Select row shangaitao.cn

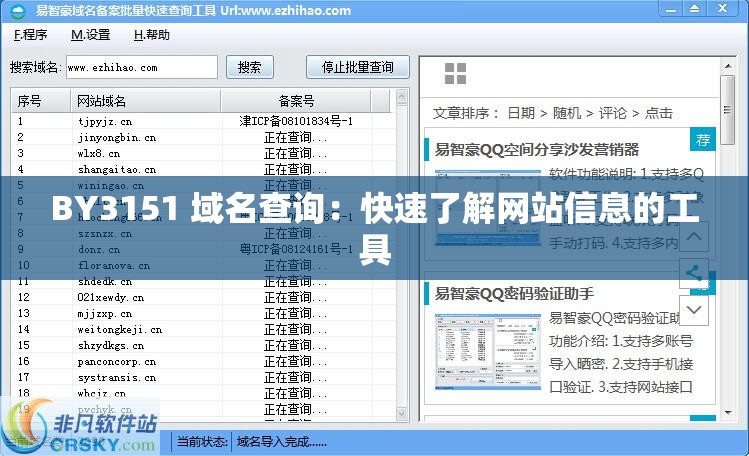point(203,170)
